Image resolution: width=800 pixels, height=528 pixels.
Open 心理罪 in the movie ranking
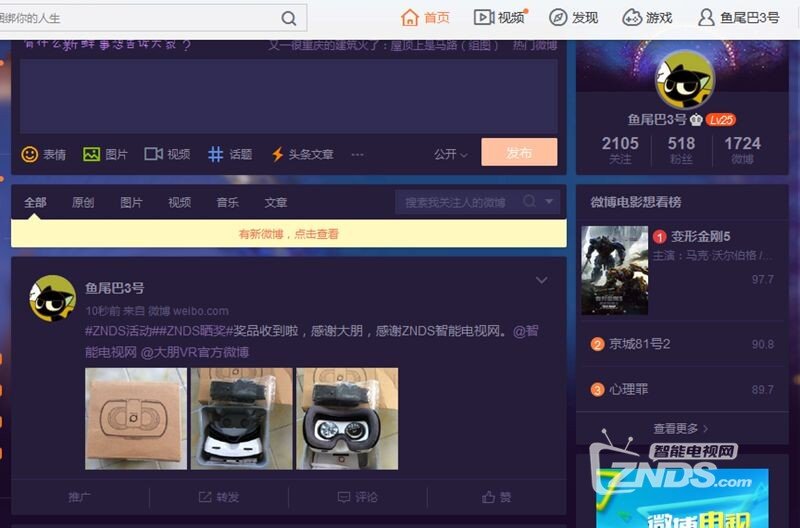(x=628, y=390)
